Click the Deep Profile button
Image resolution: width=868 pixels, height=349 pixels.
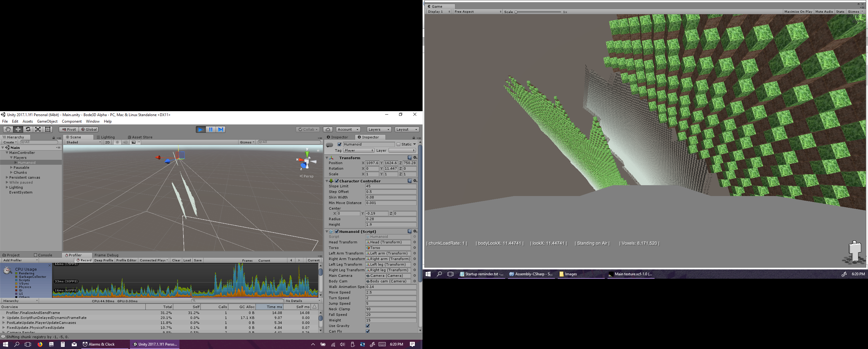(x=103, y=260)
